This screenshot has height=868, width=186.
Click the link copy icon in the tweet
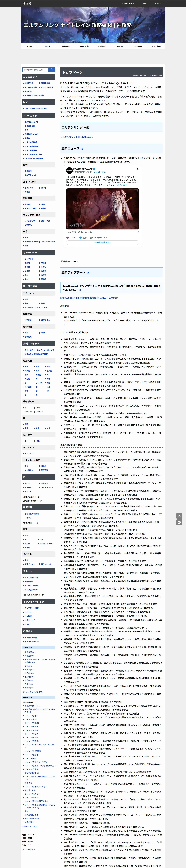(x=92, y=238)
